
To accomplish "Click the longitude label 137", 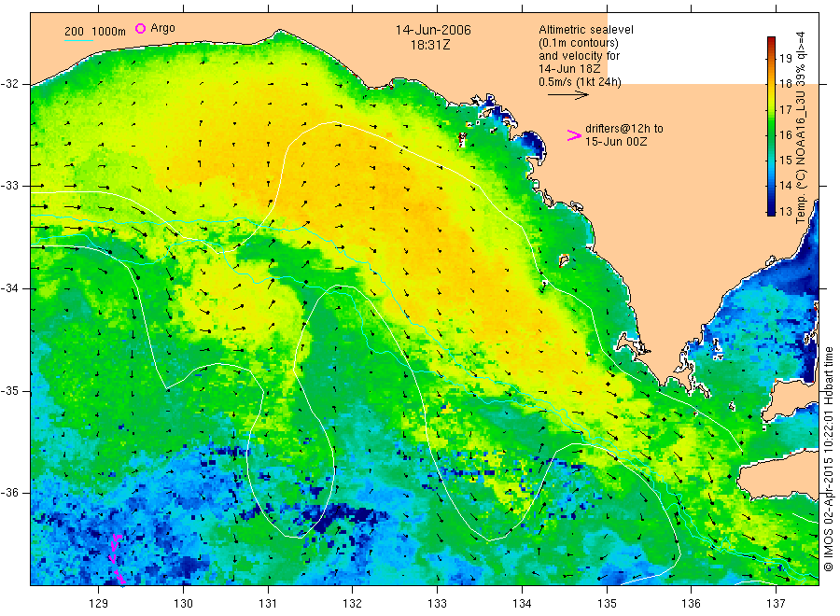I will [776, 604].
